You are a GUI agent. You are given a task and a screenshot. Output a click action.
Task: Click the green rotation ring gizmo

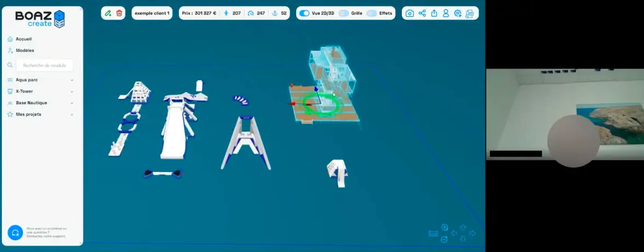click(x=321, y=105)
